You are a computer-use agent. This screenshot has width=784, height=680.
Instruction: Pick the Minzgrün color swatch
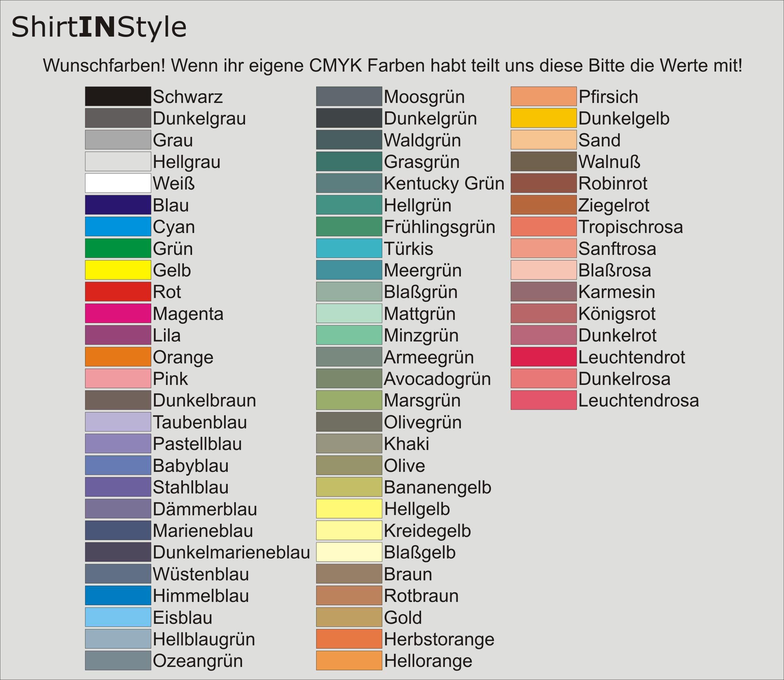pos(349,335)
